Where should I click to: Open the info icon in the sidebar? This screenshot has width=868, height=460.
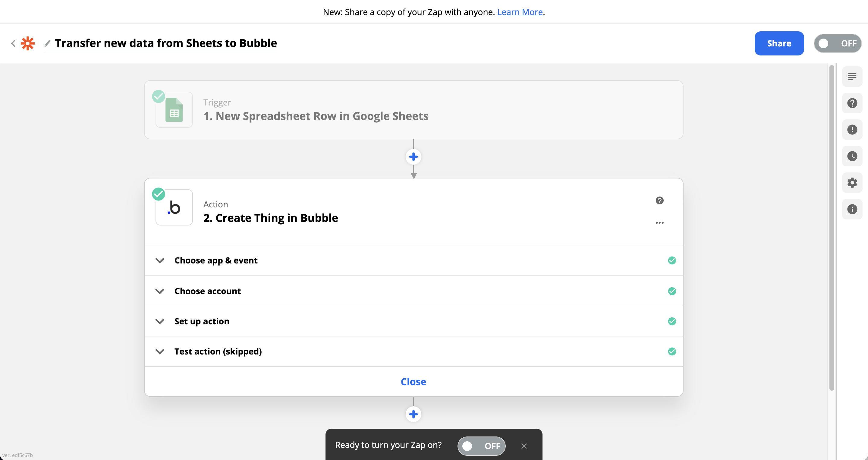tap(852, 209)
